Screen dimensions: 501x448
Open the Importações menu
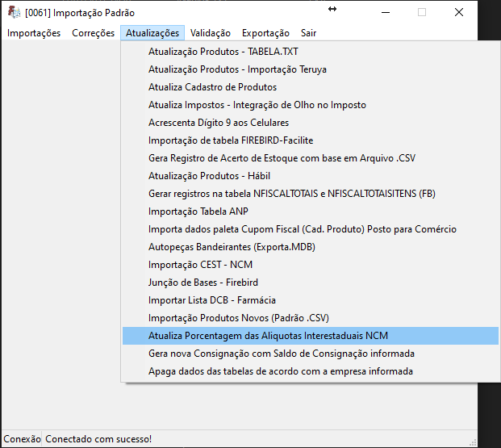34,33
